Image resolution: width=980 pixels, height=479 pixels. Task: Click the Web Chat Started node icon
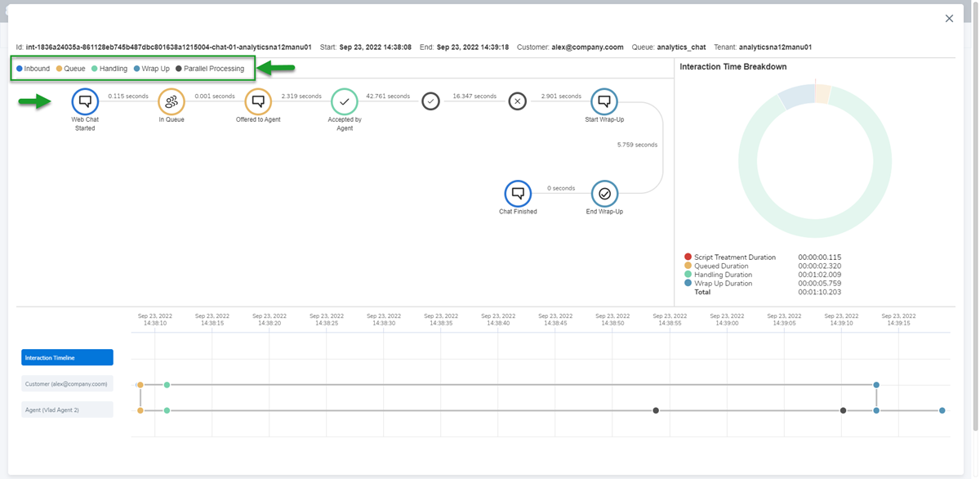pyautogui.click(x=85, y=102)
